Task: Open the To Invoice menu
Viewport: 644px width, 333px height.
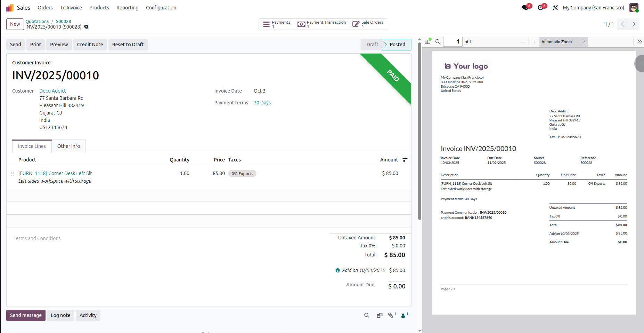Action: [71, 8]
